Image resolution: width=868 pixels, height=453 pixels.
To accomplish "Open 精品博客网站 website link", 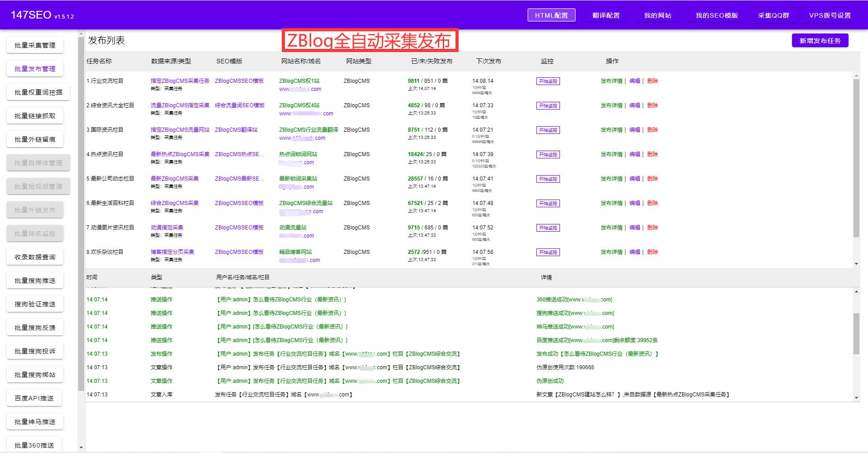I will [x=295, y=252].
